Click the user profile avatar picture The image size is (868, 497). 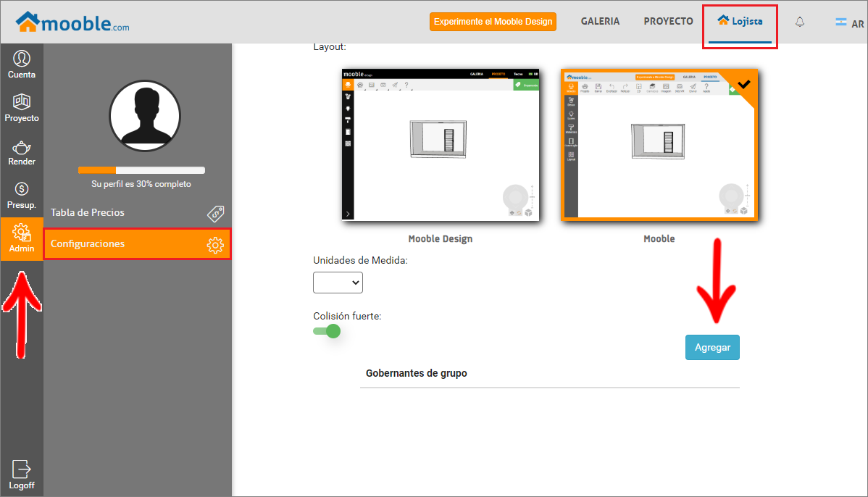[x=145, y=116]
